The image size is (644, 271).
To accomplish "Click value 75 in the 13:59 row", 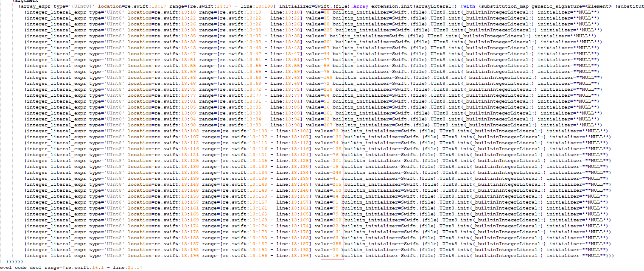I will click(x=327, y=72).
